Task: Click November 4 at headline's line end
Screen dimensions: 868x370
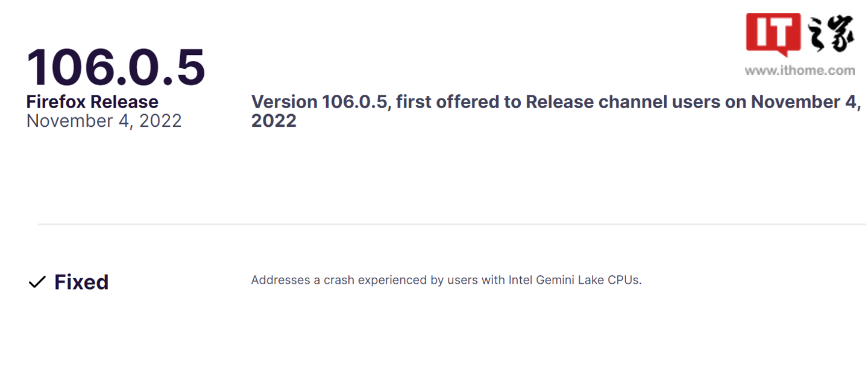Action: 805,102
